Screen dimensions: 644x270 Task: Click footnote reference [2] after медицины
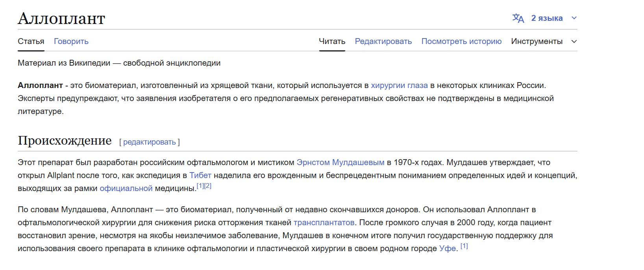(x=208, y=186)
